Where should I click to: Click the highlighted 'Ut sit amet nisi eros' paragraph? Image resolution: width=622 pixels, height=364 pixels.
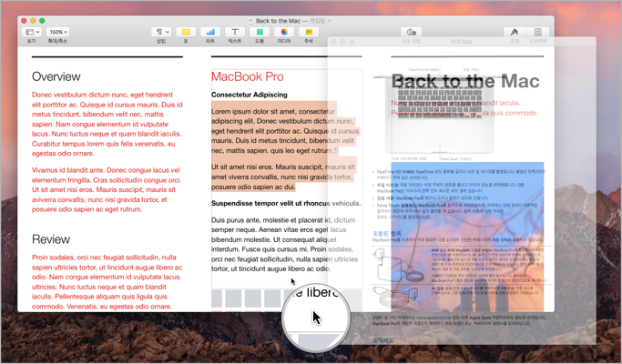pyautogui.click(x=283, y=177)
